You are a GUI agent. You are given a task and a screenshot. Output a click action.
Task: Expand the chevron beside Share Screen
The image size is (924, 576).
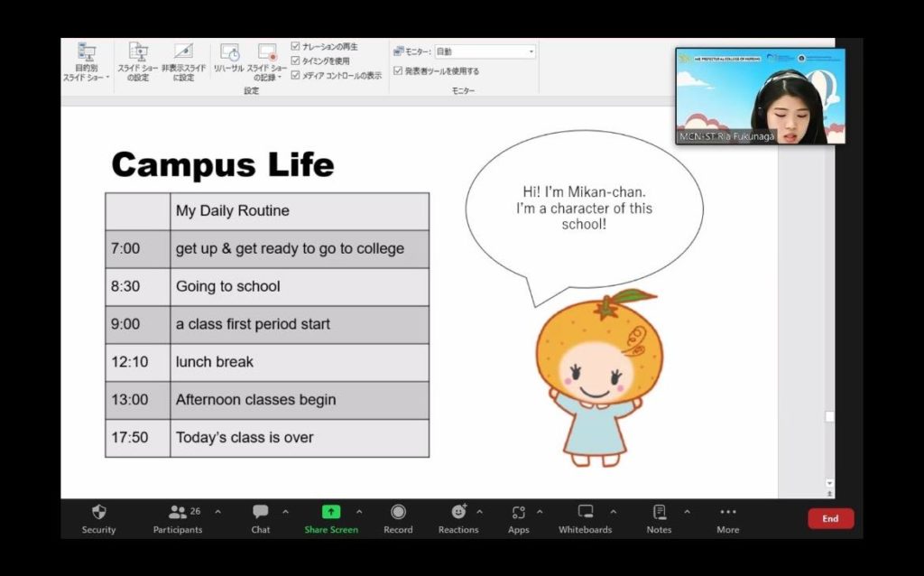pos(359,512)
